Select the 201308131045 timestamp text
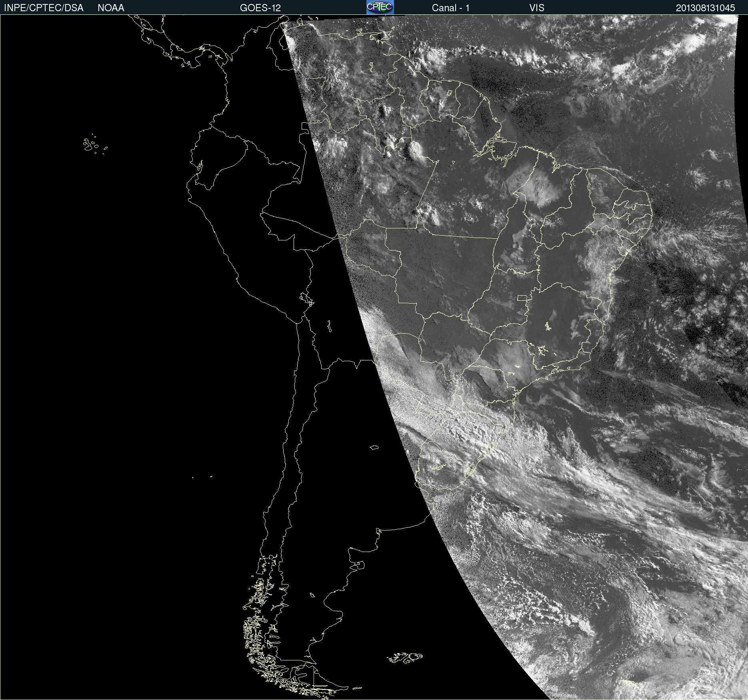 pyautogui.click(x=706, y=8)
